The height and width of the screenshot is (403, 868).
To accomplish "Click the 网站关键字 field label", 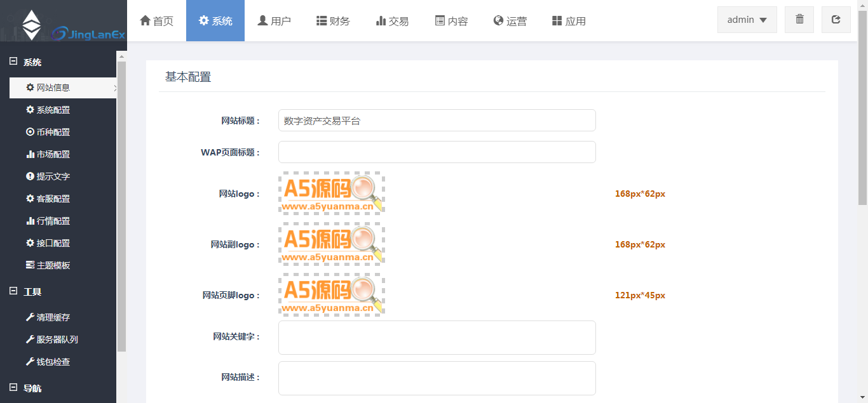I will point(236,337).
